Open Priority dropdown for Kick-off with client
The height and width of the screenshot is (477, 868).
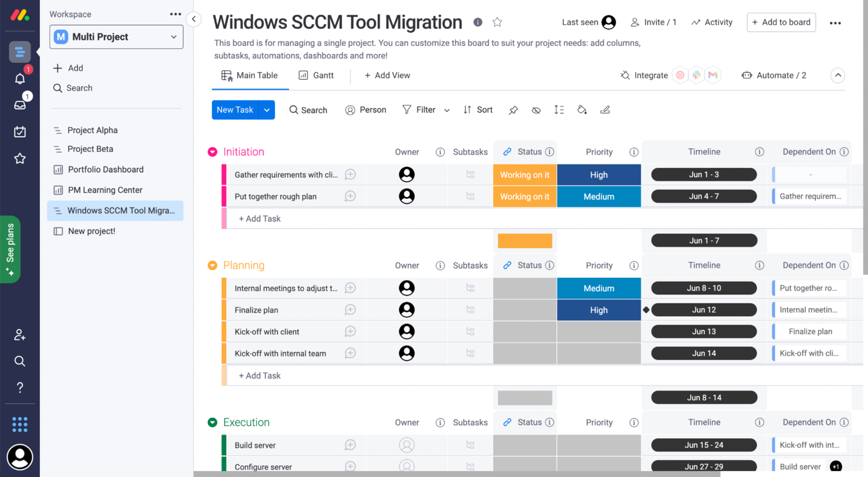click(x=599, y=331)
